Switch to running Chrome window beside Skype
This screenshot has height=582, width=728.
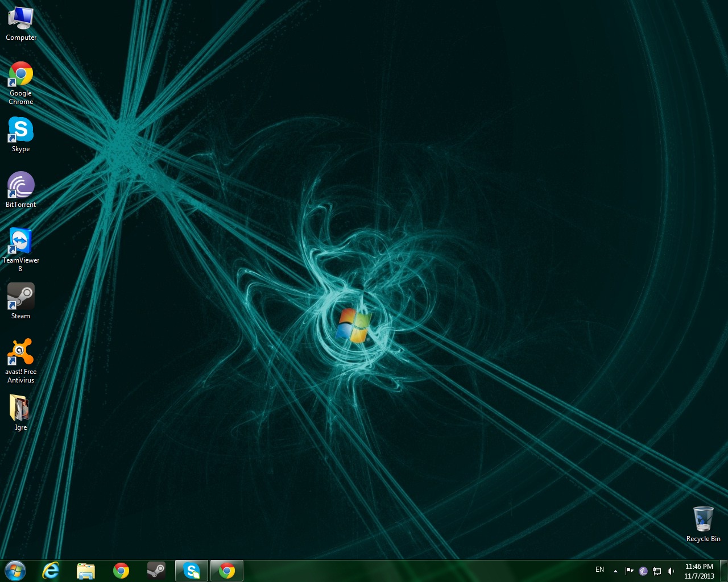[227, 571]
